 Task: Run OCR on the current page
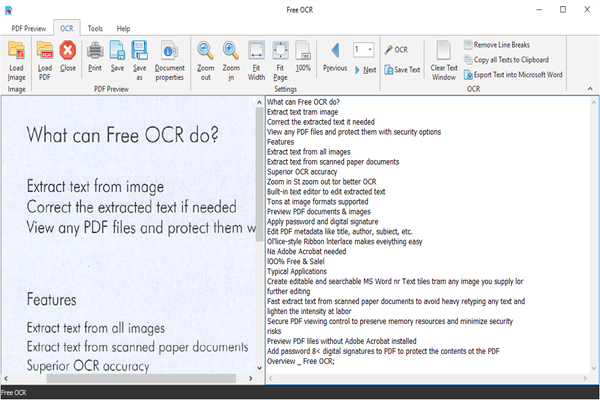point(395,49)
